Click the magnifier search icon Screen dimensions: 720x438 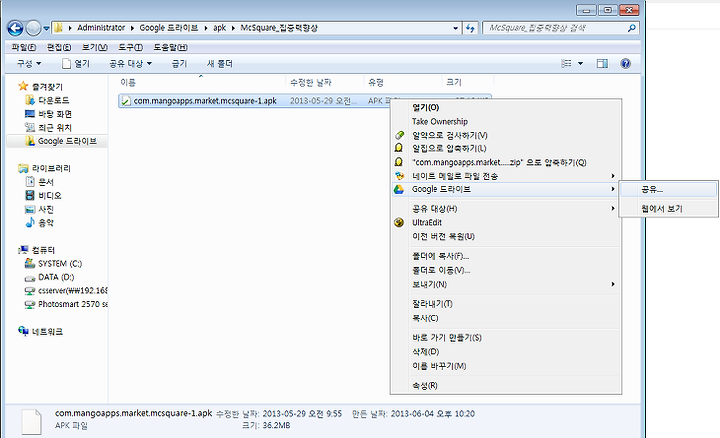pyautogui.click(x=632, y=28)
